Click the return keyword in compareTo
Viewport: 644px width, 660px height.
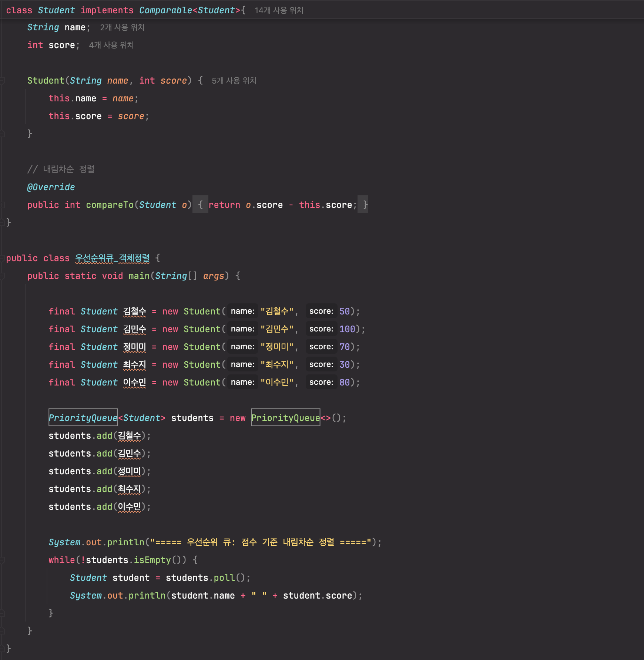(224, 205)
